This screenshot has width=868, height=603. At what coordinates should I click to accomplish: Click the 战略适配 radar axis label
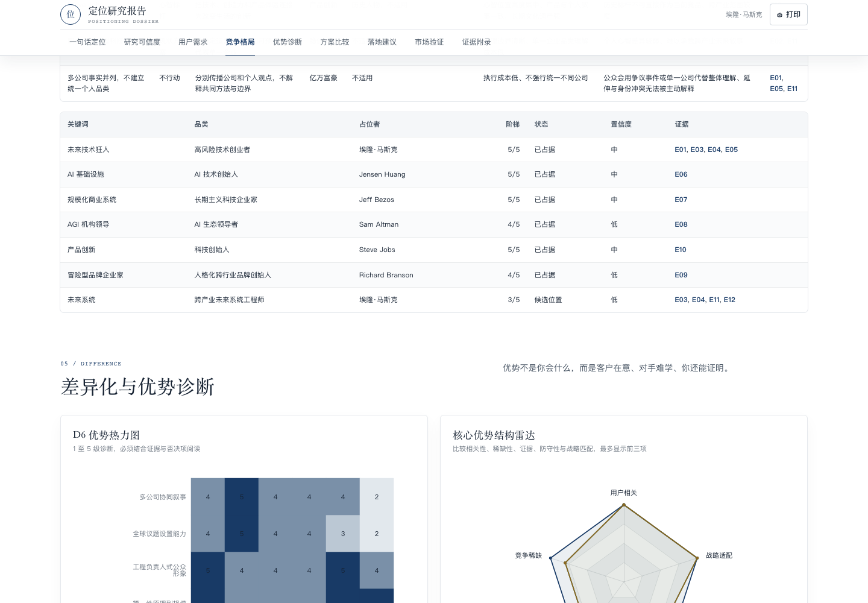(719, 555)
